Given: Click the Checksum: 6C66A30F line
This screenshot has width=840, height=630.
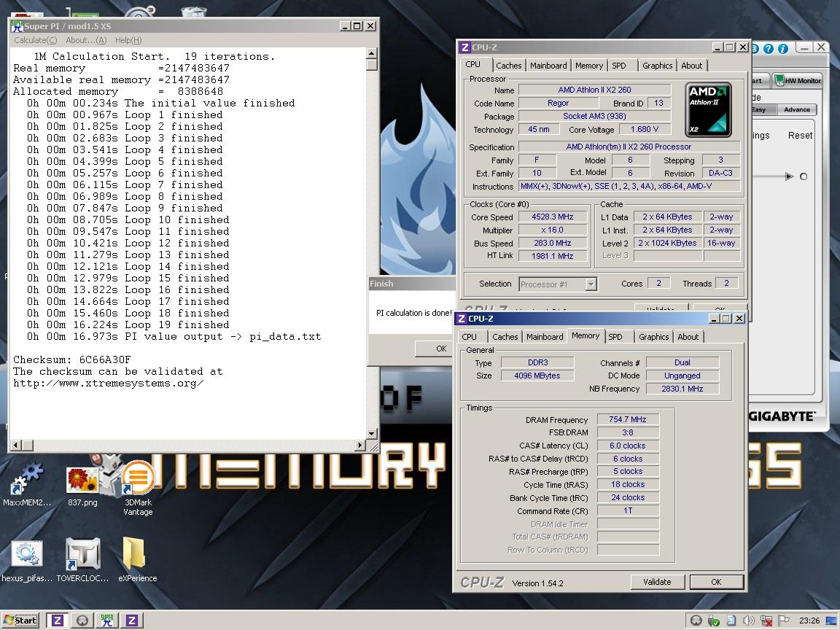Looking at the screenshot, I should tap(71, 359).
